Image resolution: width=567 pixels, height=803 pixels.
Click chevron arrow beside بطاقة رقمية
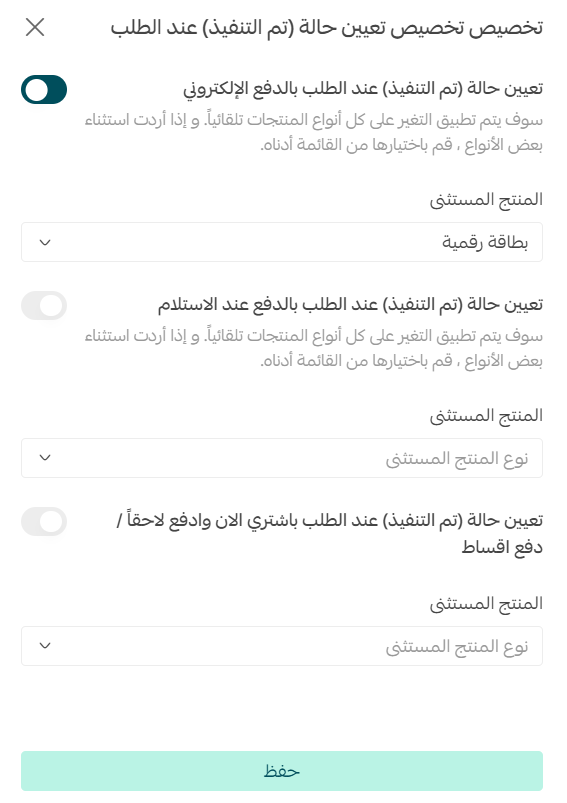(x=45, y=242)
